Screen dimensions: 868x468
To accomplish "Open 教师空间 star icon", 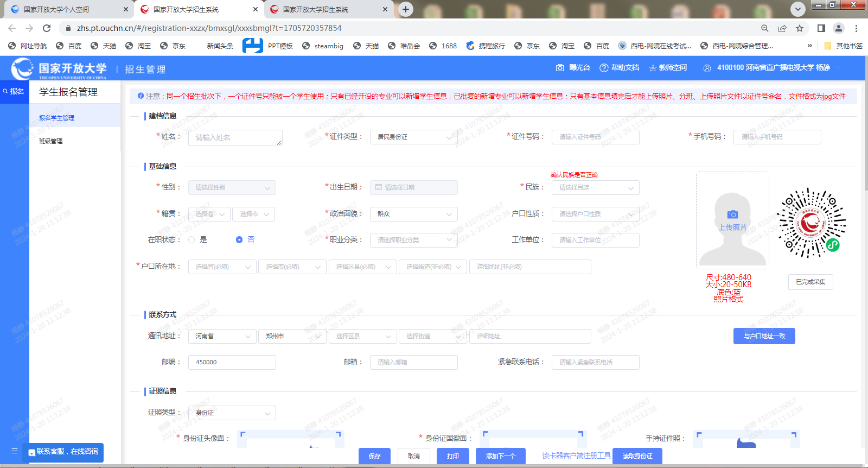I will pos(653,68).
